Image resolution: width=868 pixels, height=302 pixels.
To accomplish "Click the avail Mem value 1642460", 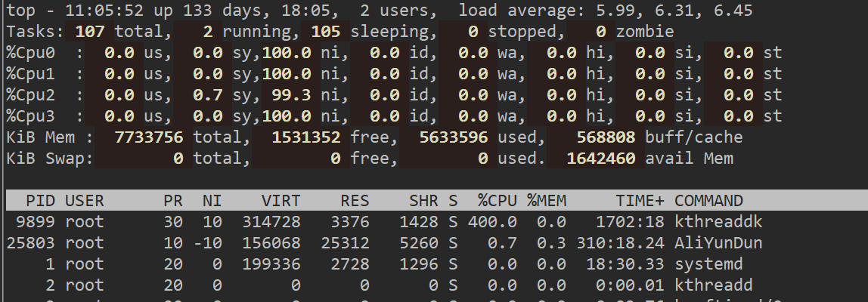I will pos(601,159).
